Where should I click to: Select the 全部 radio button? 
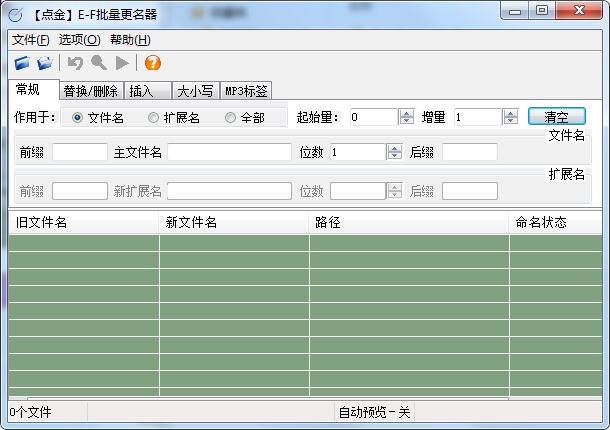[x=230, y=117]
